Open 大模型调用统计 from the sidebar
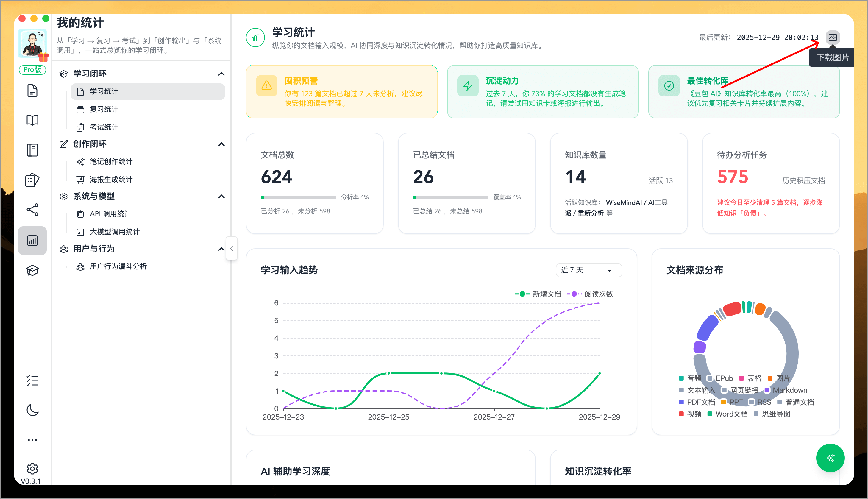This screenshot has width=868, height=499. (x=114, y=231)
